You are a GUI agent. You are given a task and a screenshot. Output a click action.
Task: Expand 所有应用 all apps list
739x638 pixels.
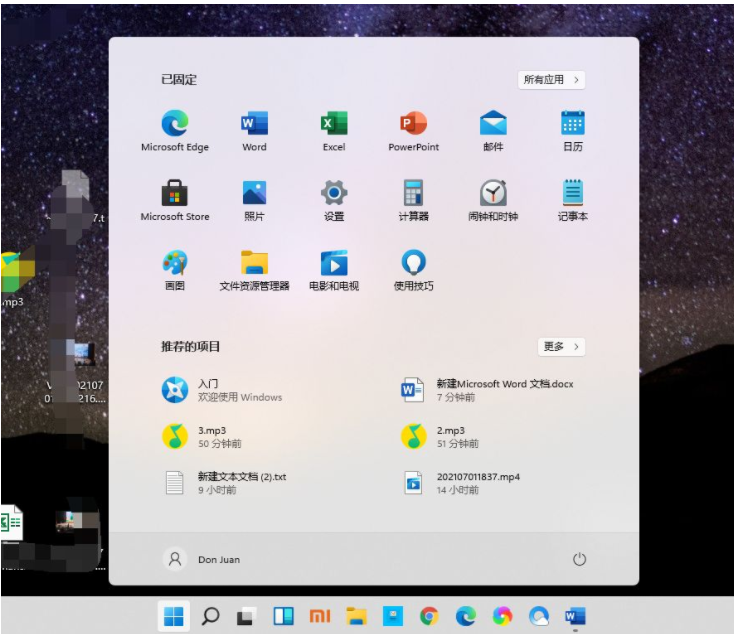552,79
